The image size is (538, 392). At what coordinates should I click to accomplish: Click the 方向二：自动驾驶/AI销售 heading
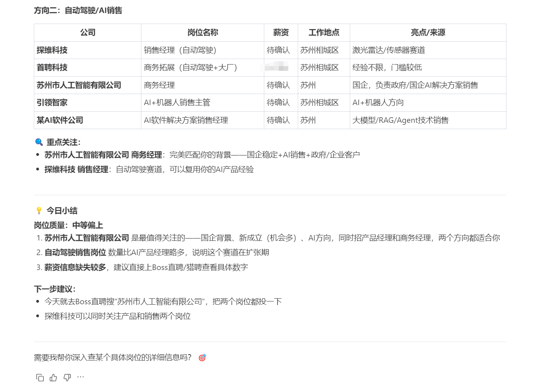(78, 11)
